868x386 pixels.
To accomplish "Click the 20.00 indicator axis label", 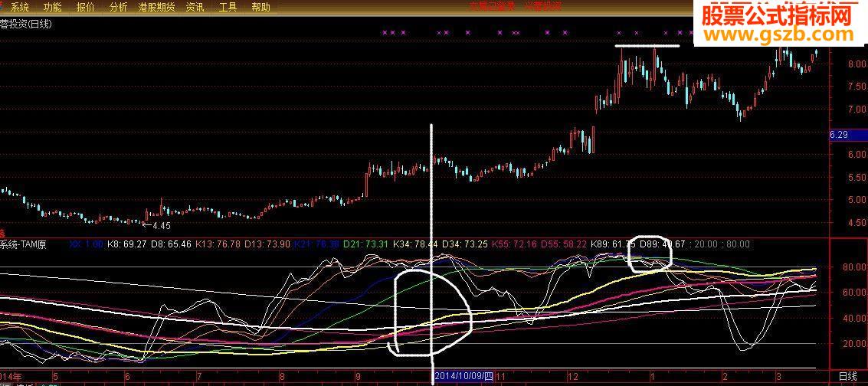I will 853,344.
